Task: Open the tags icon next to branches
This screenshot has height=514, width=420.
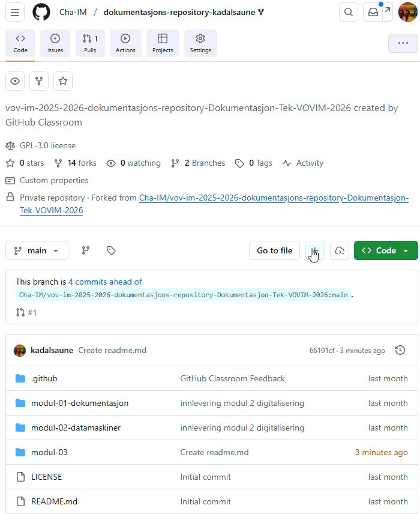Action: point(110,250)
